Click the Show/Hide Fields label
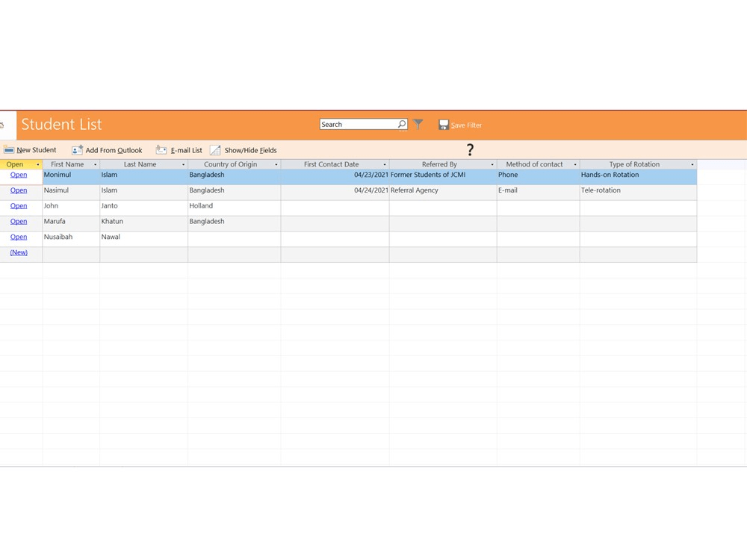 pos(250,151)
